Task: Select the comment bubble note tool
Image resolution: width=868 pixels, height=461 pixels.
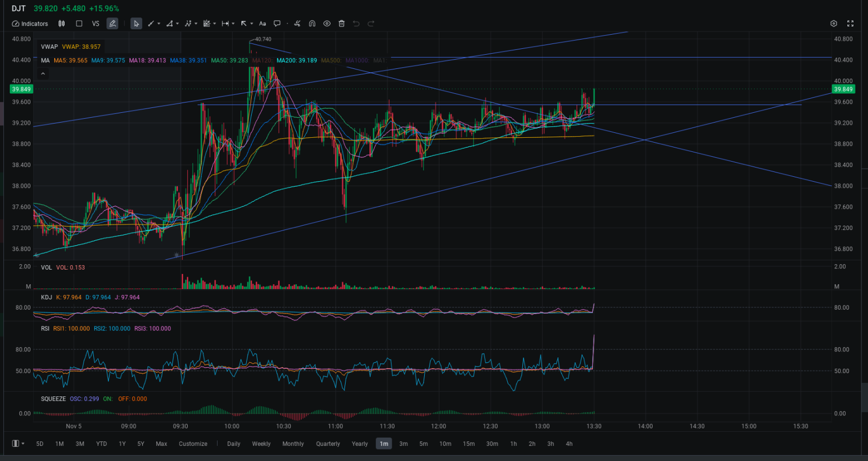Action: tap(277, 24)
